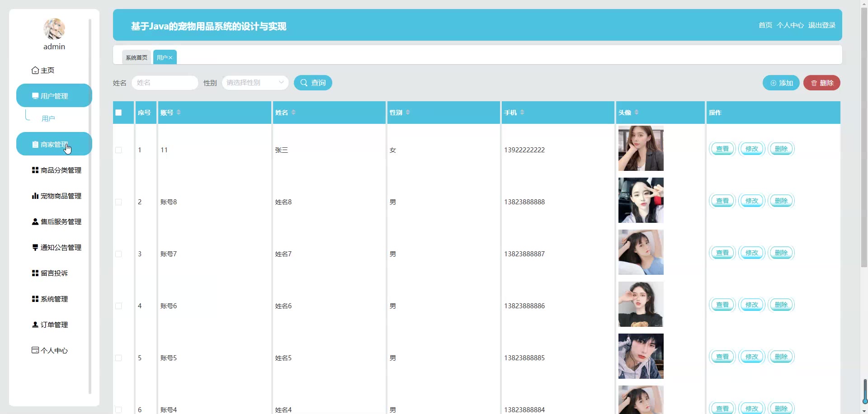The height and width of the screenshot is (414, 868).
Task: Click the icon beside 通知公告管理
Action: pos(35,247)
